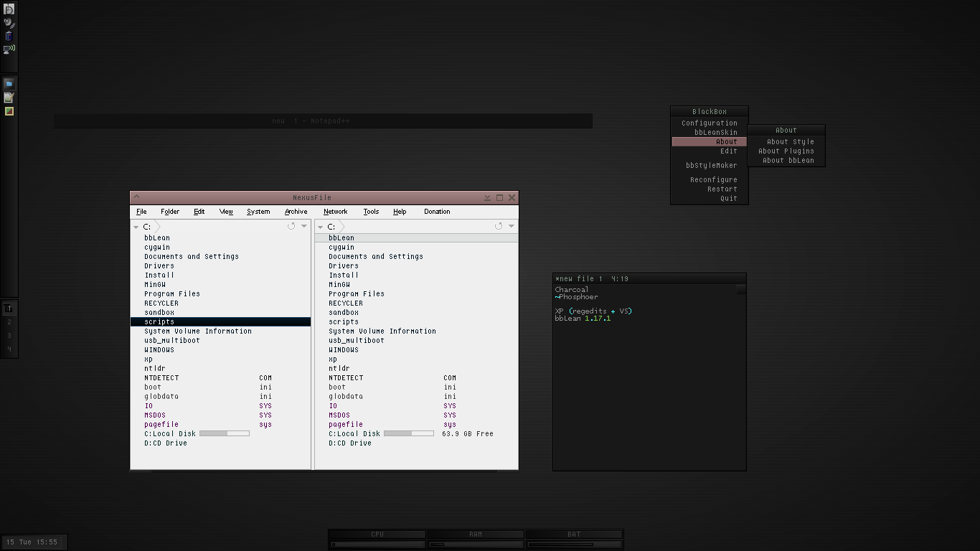980x551 pixels.
Task: Choose Quit in the BlackBox menu
Action: (x=710, y=199)
